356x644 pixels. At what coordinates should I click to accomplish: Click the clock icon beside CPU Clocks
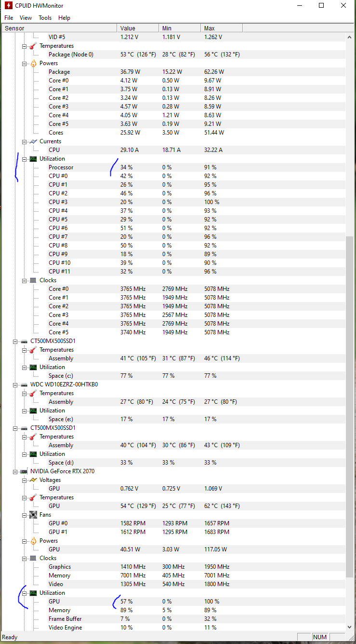(33, 280)
